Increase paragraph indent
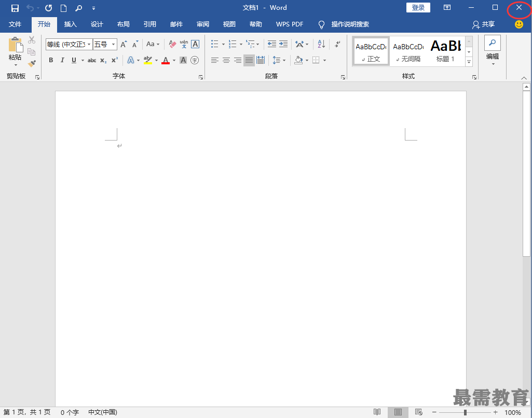Image resolution: width=532 pixels, height=418 pixels. click(283, 44)
